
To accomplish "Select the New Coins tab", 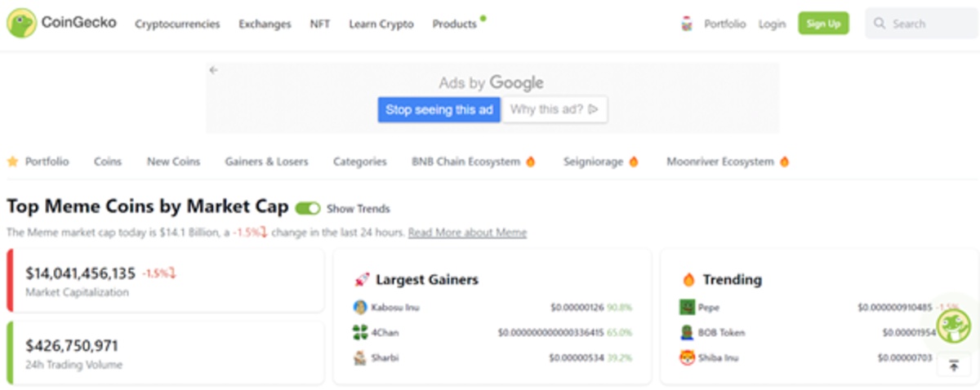I will (x=173, y=162).
